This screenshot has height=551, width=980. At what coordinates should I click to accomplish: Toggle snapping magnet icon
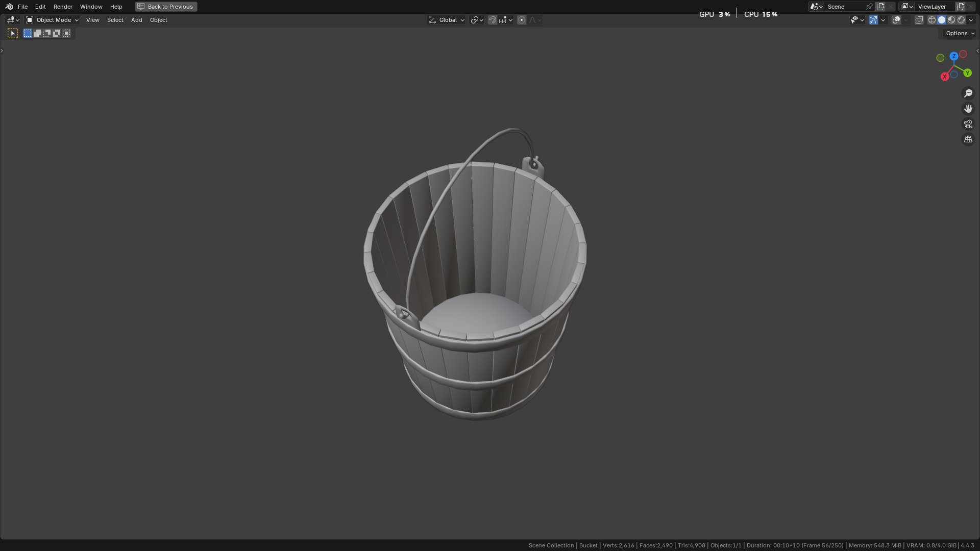pos(493,20)
